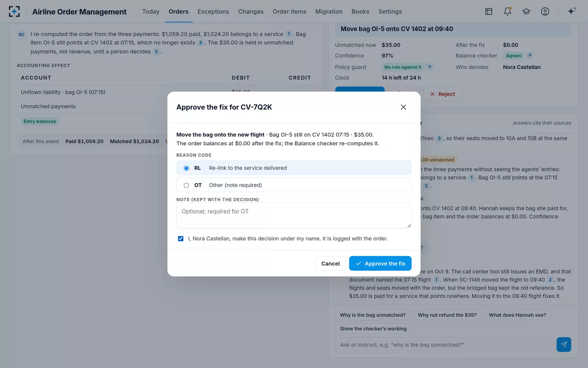Go to the Books tab

pyautogui.click(x=360, y=11)
